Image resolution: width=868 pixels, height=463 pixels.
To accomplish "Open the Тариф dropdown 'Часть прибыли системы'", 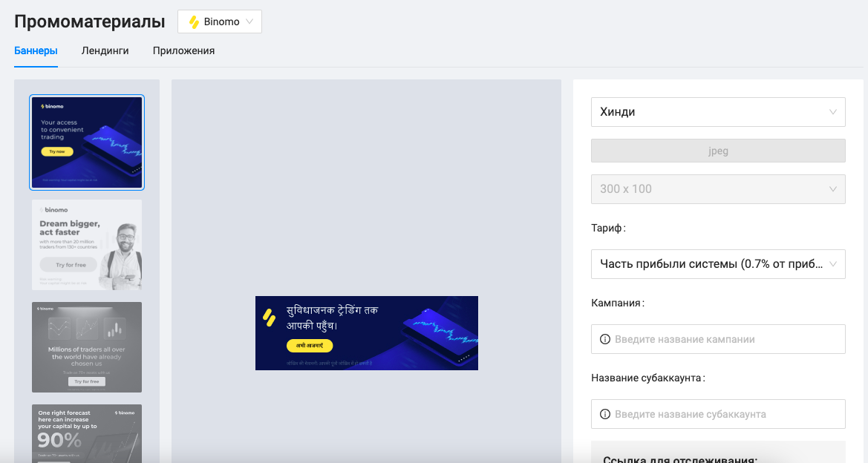I will [718, 264].
